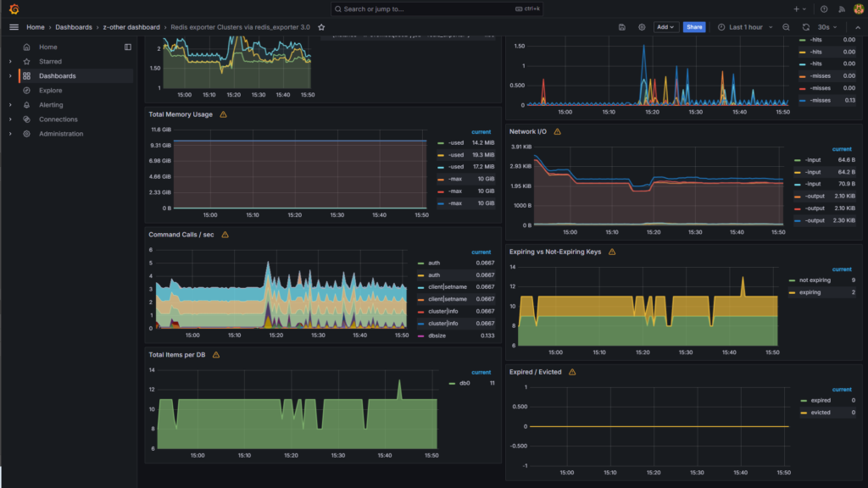Click warning icon on Expiring vs Not-Expiring Keys
Image resolution: width=868 pixels, height=488 pixels.
pyautogui.click(x=612, y=252)
